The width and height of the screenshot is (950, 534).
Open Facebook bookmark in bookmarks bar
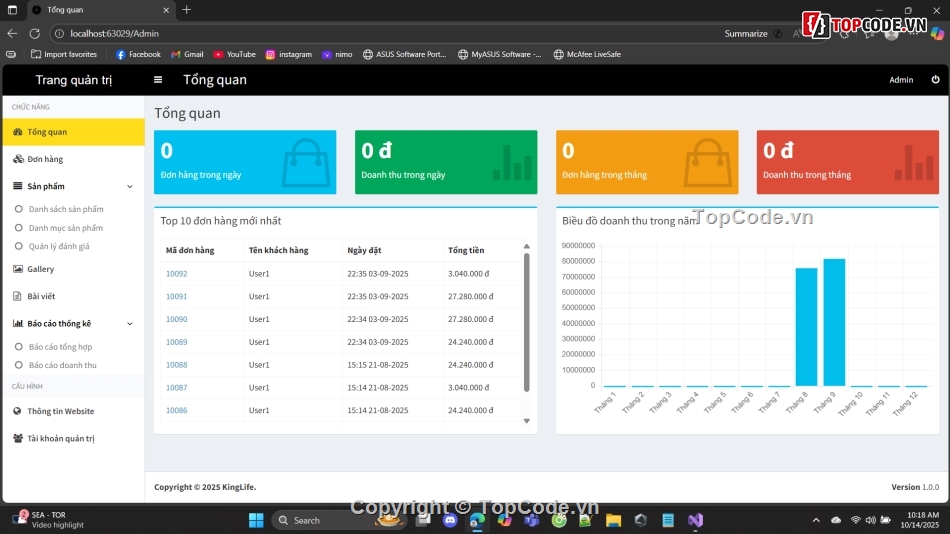click(138, 54)
